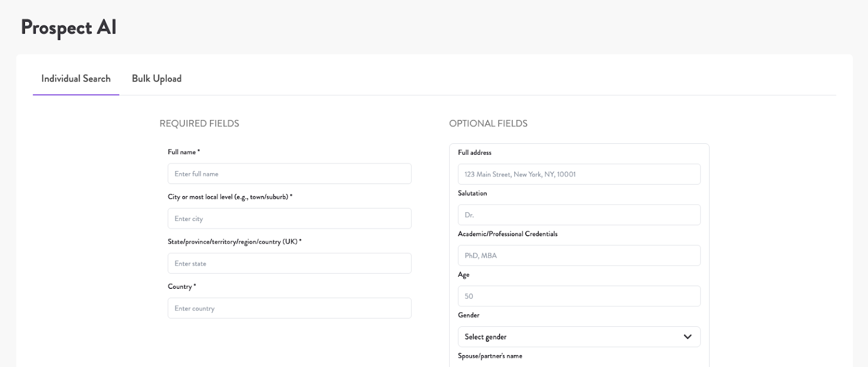
Task: Focus the Salutation field showing Dr.
Action: pyautogui.click(x=579, y=215)
